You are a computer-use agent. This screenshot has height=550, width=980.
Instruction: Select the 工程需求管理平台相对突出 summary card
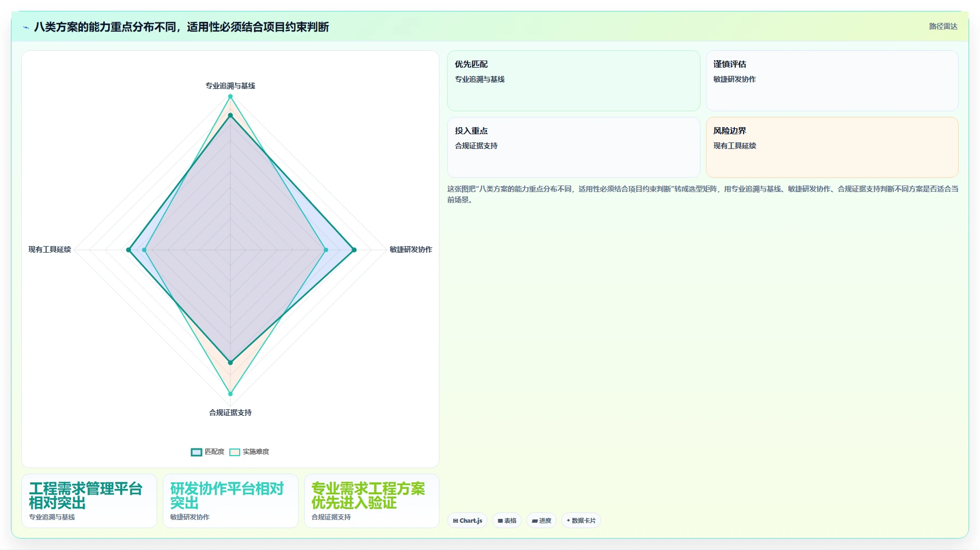pyautogui.click(x=89, y=501)
